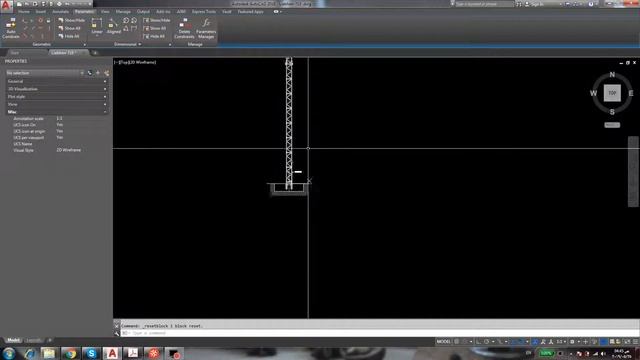Open the Featured Apps ribbon tab
This screenshot has width=640, height=360.
[x=251, y=12]
